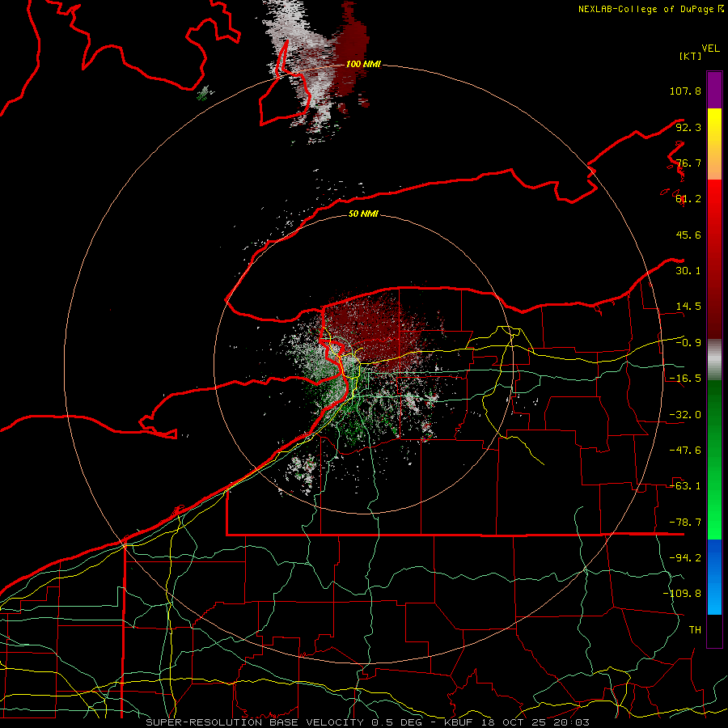Pick the gray segment of velocity color bar
This screenshot has height=728, width=728.
point(714,359)
